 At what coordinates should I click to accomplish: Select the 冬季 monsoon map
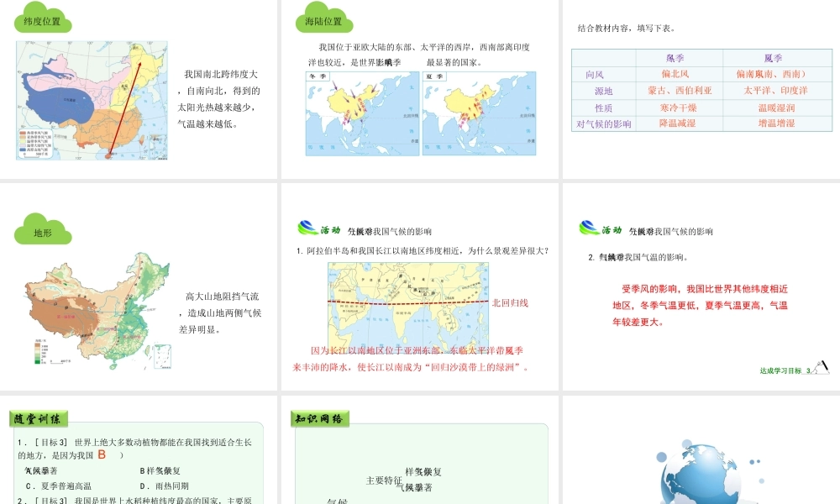363,113
